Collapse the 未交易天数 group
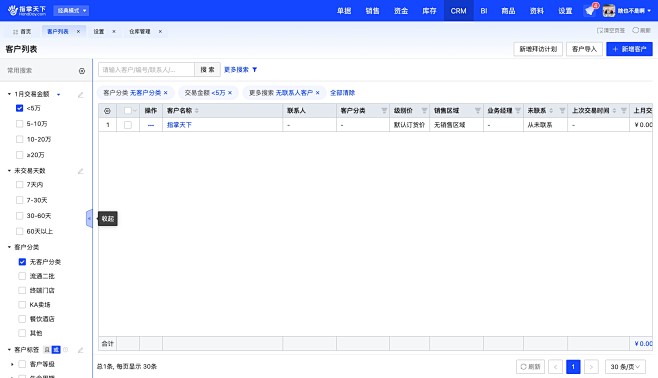Screen dimensions: 658x378 (9, 171)
